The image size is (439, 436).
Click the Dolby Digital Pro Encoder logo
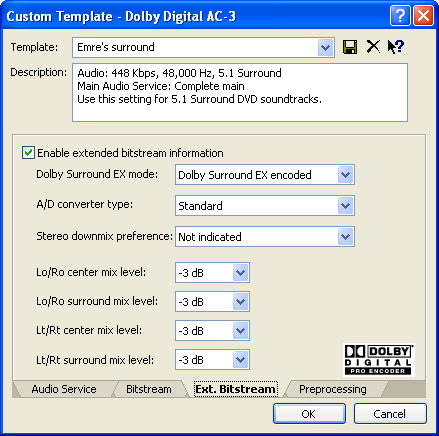point(378,360)
